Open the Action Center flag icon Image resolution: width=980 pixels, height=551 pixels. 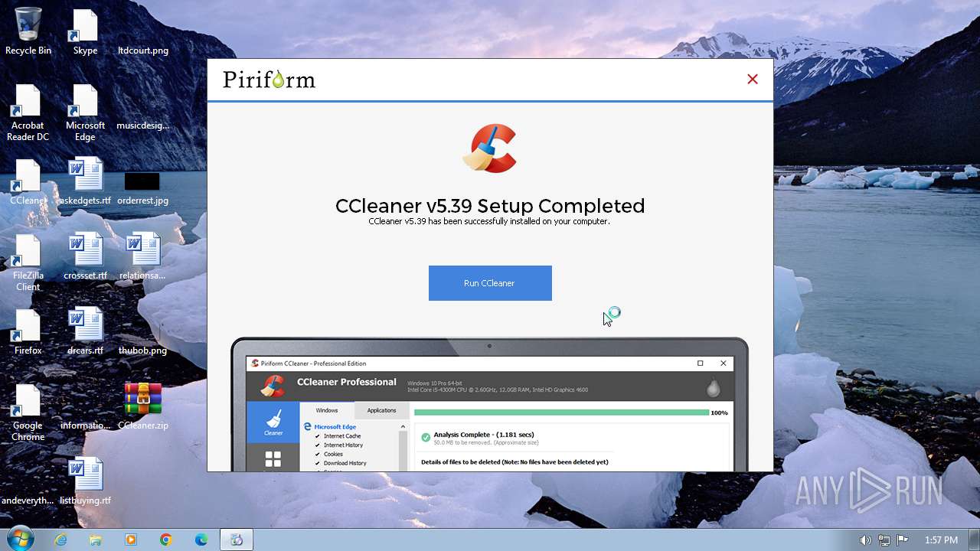point(903,540)
